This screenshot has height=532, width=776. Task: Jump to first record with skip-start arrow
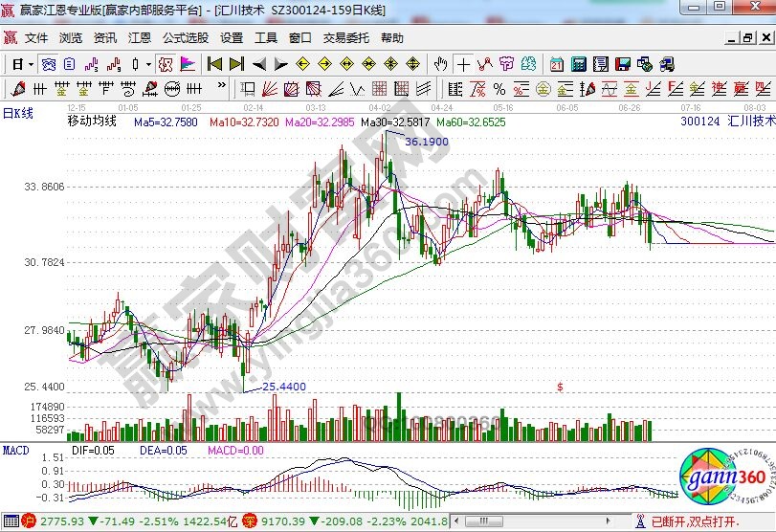click(213, 64)
